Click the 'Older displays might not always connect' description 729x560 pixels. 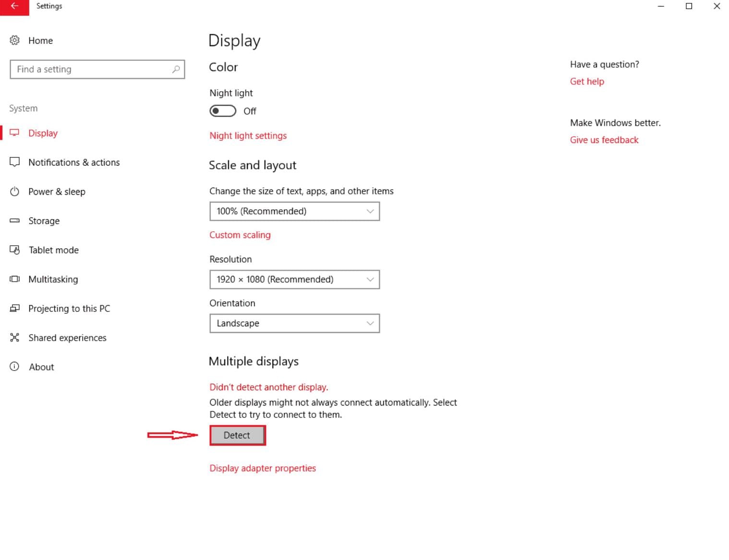pyautogui.click(x=333, y=408)
